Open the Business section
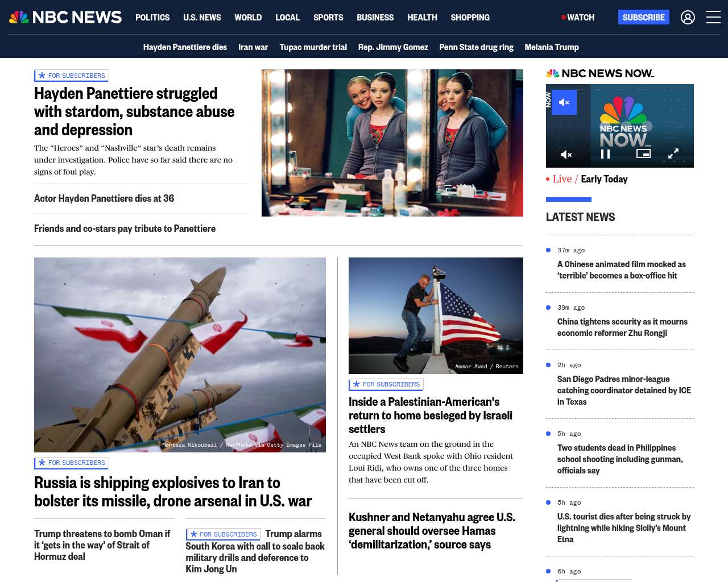 click(375, 18)
